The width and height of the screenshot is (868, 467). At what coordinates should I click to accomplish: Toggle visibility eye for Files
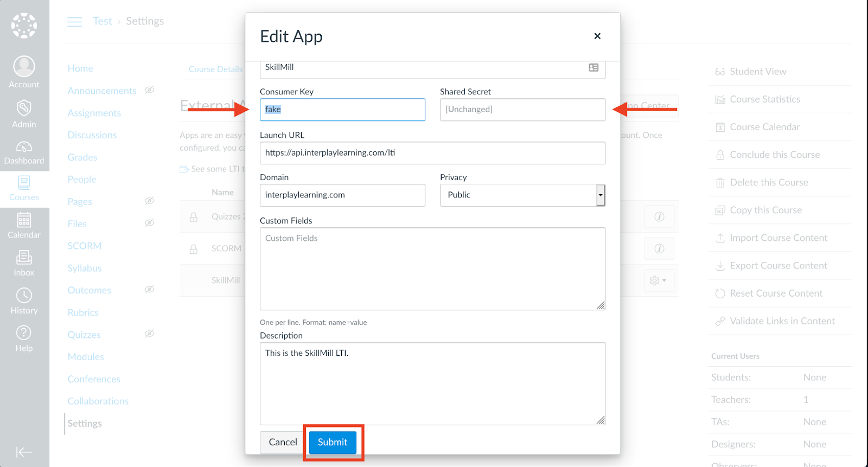coord(150,223)
